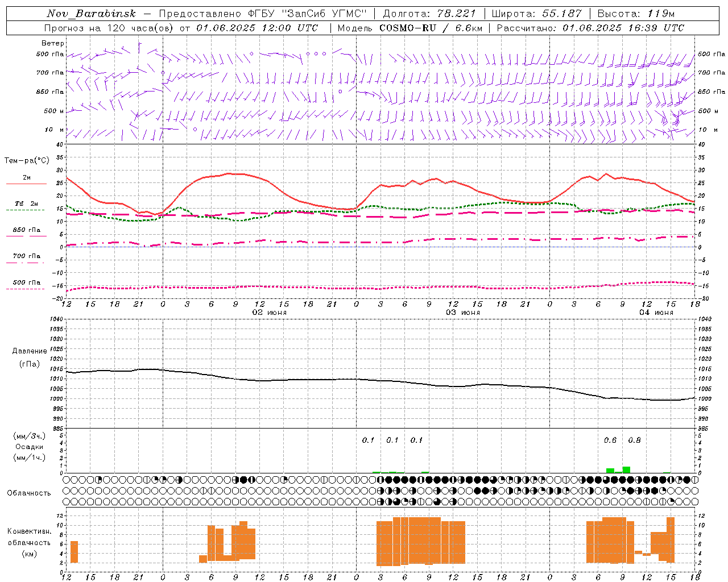Click the 0.8 precipitation amount value
This screenshot has height=582, width=728.
point(634,440)
